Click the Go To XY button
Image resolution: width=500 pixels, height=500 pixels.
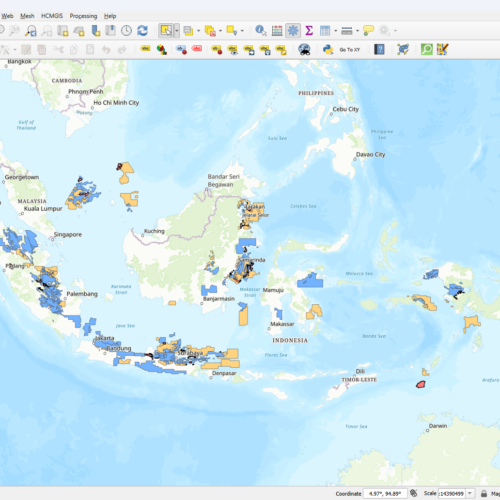pos(350,50)
